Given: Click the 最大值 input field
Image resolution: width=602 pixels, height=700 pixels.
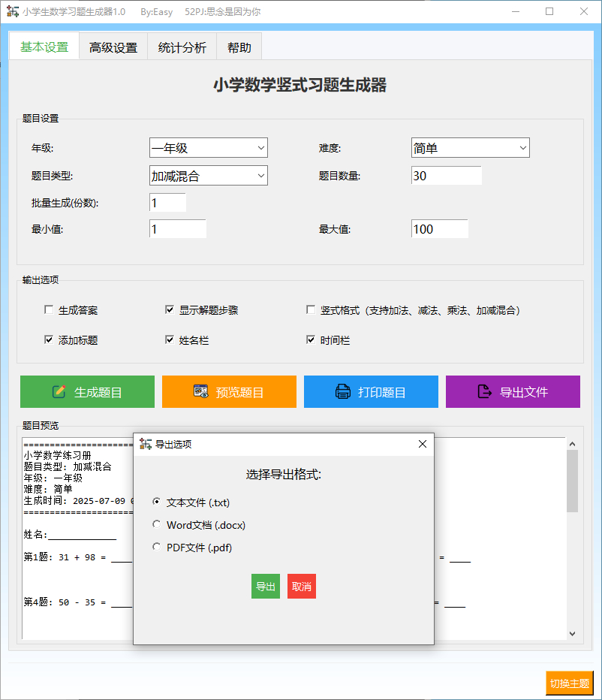Looking at the screenshot, I should pos(440,229).
